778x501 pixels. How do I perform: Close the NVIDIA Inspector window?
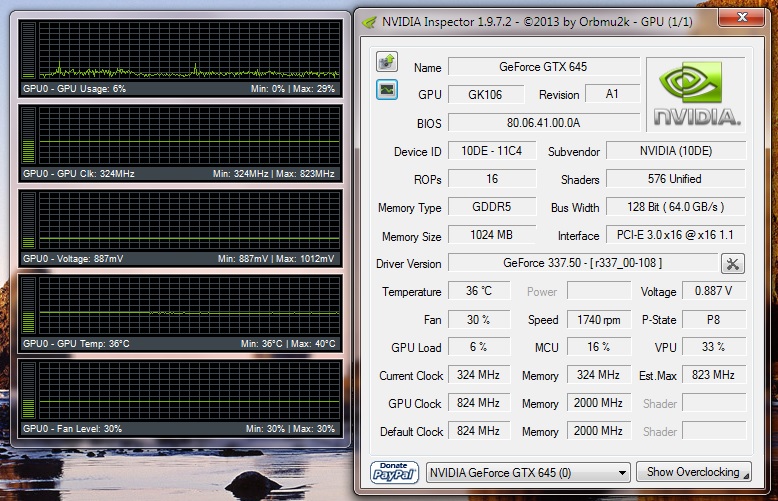742,18
